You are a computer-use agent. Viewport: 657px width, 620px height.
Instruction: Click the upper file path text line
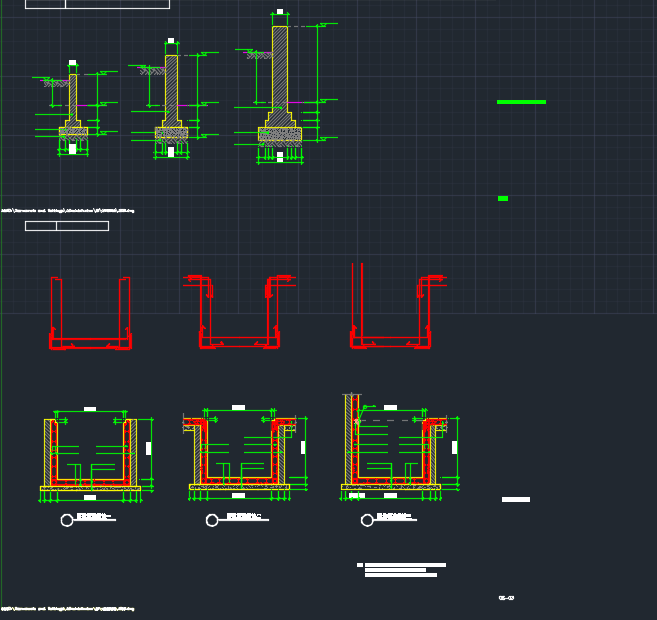tap(67, 211)
